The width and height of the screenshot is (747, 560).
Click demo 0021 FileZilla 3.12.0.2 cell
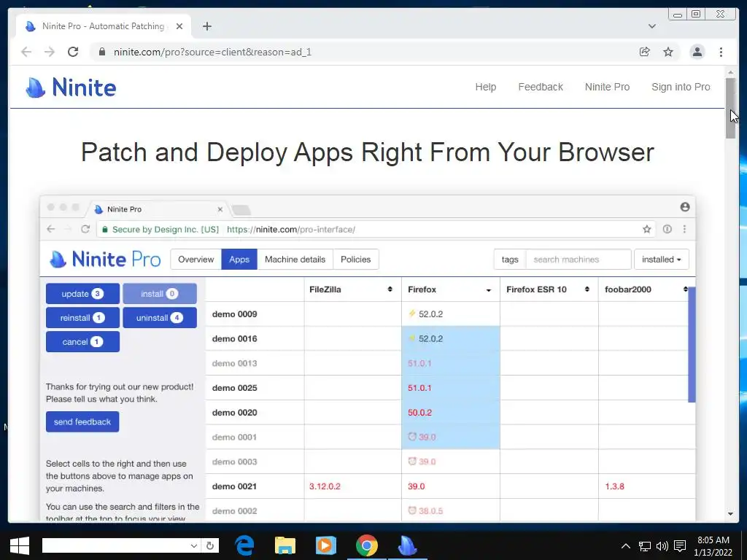coord(352,486)
